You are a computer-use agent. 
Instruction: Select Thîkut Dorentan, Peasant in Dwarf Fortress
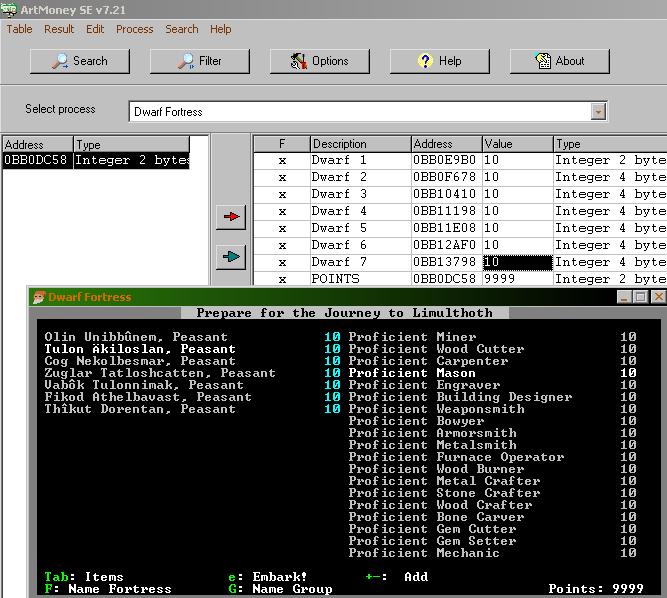tap(140, 409)
